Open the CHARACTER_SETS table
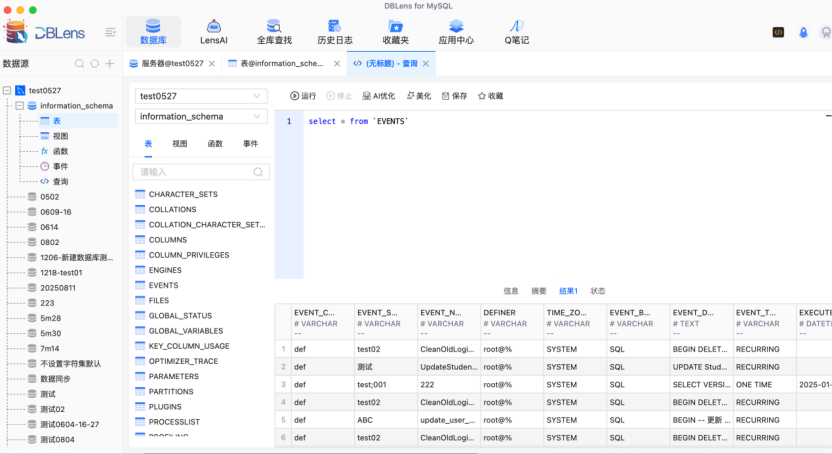Screen dimensions: 832x454 point(183,194)
